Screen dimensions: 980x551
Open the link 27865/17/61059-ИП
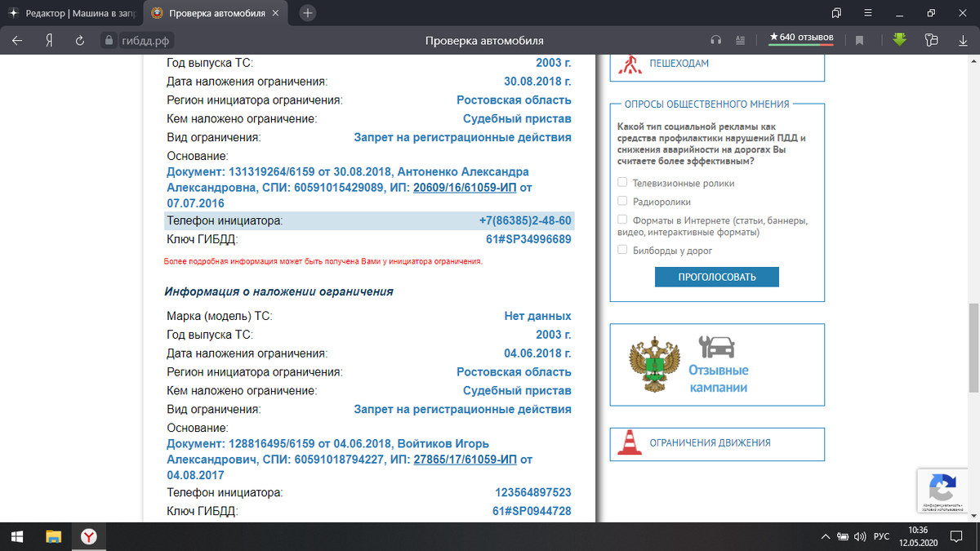pyautogui.click(x=465, y=460)
